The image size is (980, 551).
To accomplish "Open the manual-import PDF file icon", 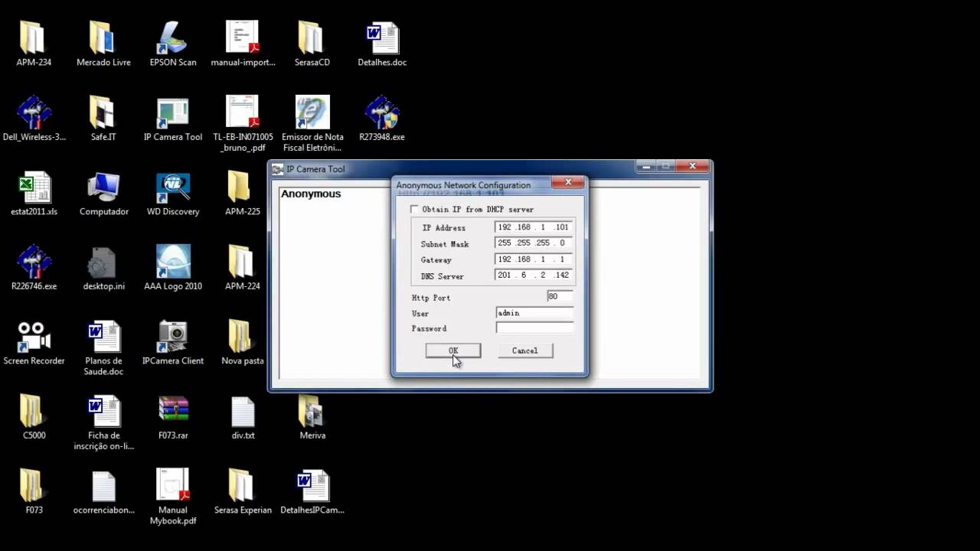I will tap(243, 37).
